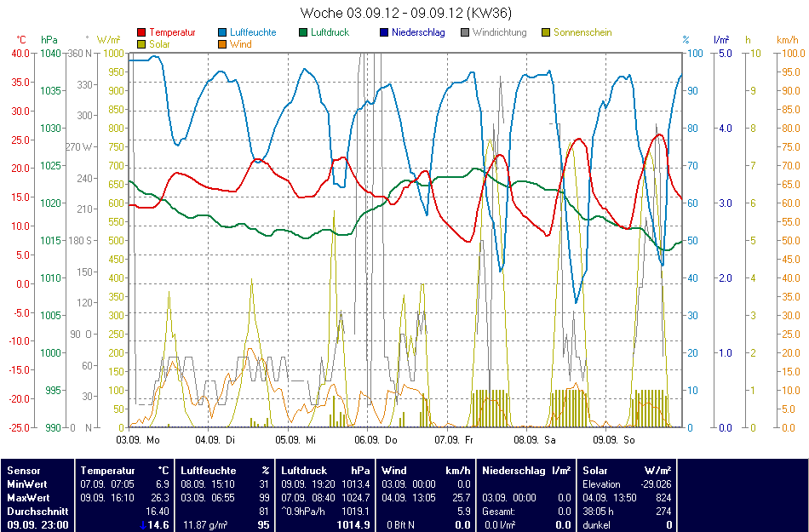Click the km/h axis unit label above chart
Screen dimensions: 809x532
[x=788, y=40]
